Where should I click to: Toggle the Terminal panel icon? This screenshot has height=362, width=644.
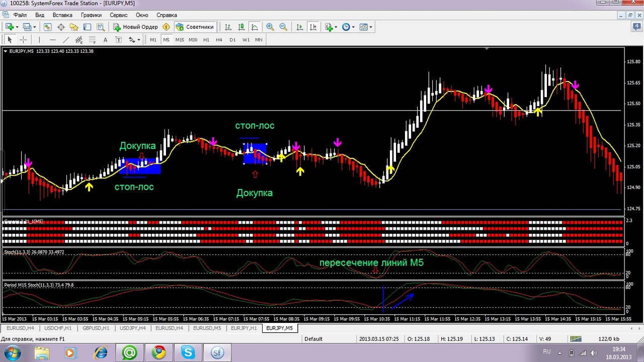(87, 27)
